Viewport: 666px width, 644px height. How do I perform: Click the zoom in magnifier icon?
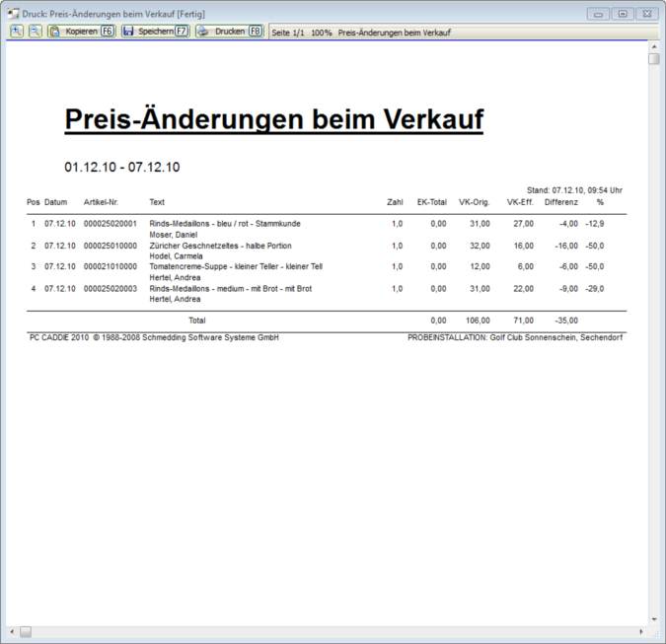(17, 32)
